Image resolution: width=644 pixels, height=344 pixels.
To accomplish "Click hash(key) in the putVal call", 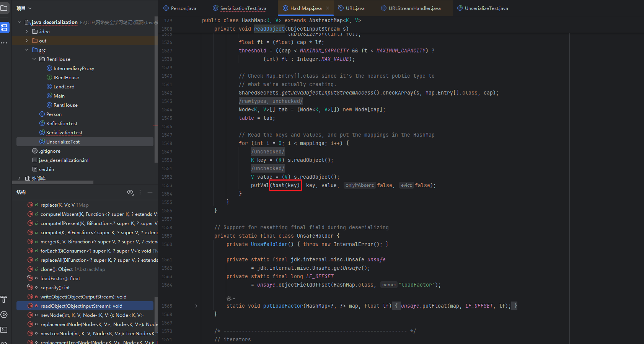I will point(285,186).
